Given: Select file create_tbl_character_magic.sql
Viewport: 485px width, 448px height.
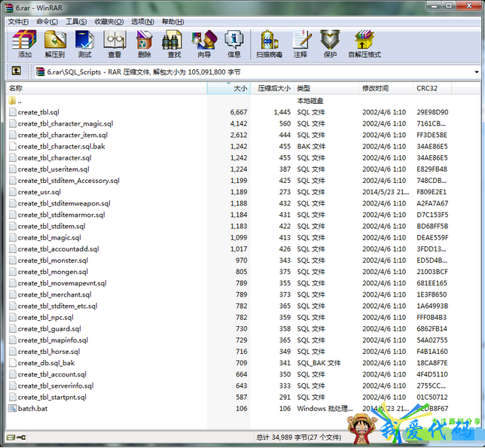Looking at the screenshot, I should (66, 123).
